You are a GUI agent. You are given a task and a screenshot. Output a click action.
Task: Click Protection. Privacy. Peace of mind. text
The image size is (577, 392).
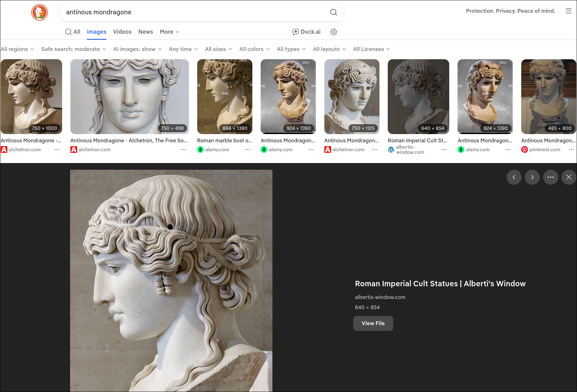pyautogui.click(x=510, y=11)
